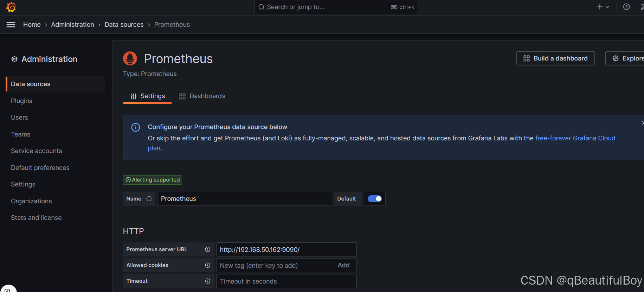The width and height of the screenshot is (644, 292).
Task: Click the Build a dashboard button
Action: coord(555,58)
